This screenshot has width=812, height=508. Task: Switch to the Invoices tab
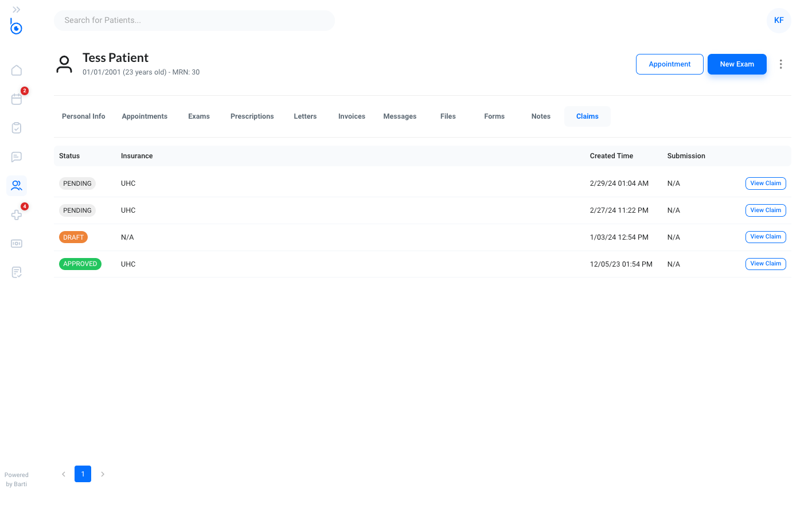tap(352, 116)
